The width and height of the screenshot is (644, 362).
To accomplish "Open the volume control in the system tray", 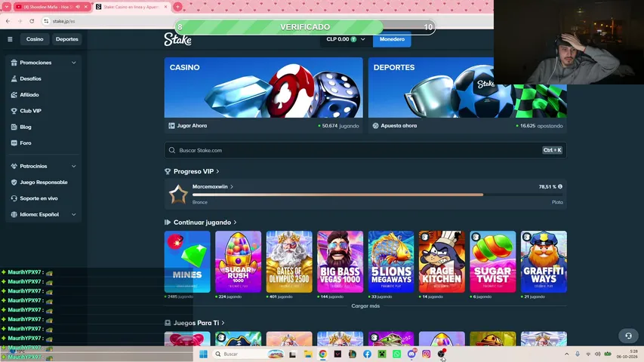I will [x=598, y=354].
